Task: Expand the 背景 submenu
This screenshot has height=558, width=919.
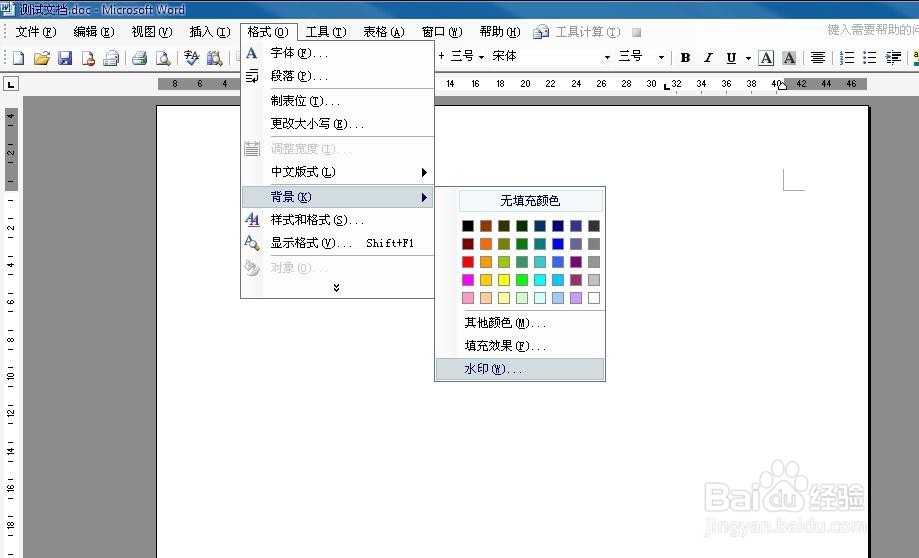Action: point(338,197)
